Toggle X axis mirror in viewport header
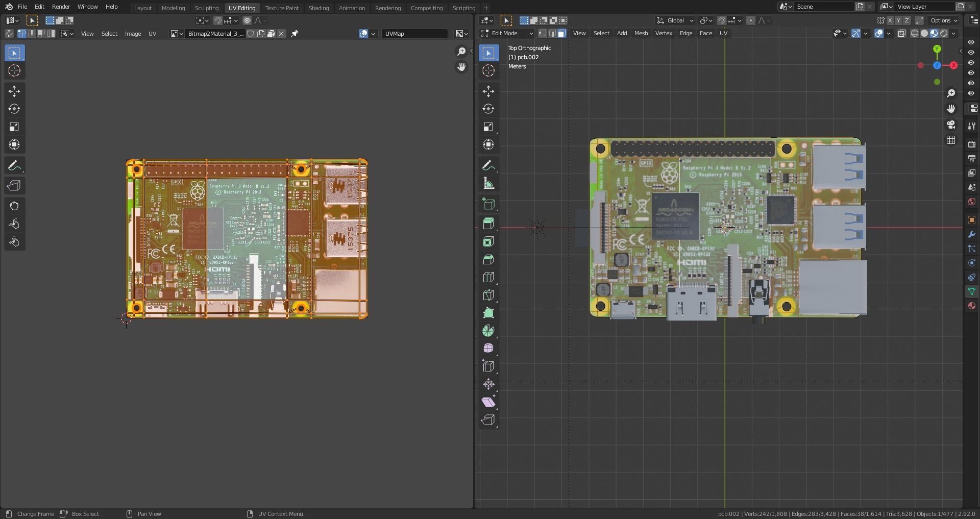The width and height of the screenshot is (980, 519). [x=890, y=20]
